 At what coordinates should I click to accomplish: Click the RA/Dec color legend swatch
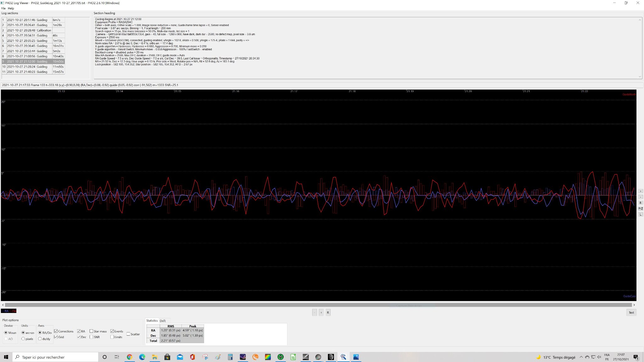[x=9, y=311]
